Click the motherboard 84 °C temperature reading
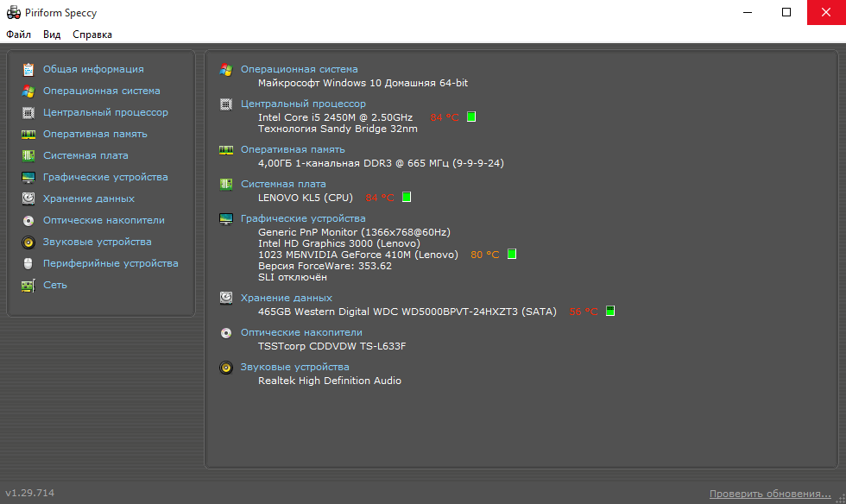The height and width of the screenshot is (504, 846). [380, 198]
